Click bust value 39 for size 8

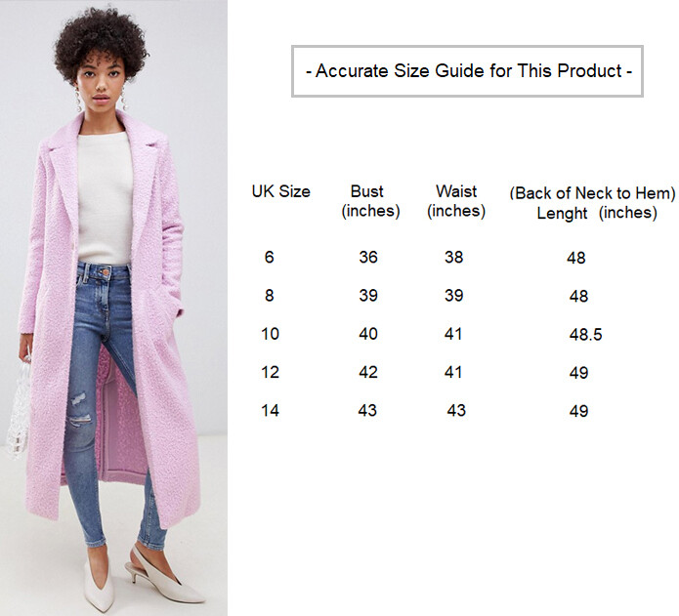(x=367, y=296)
